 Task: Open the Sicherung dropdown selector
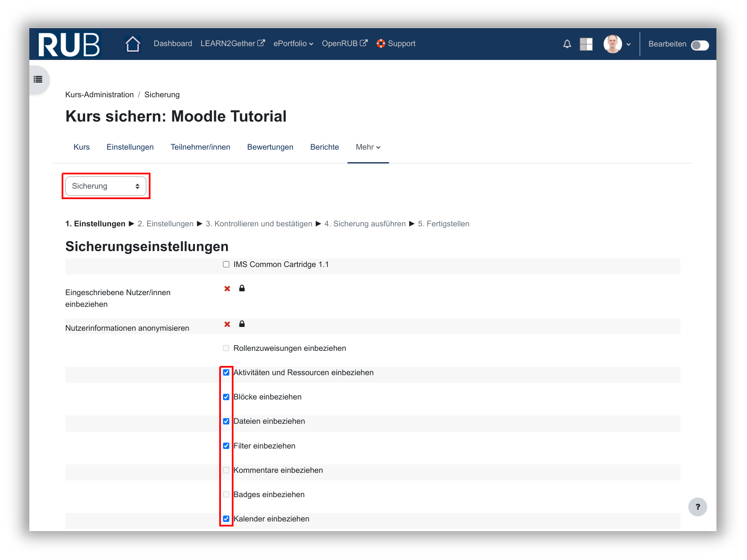click(106, 186)
